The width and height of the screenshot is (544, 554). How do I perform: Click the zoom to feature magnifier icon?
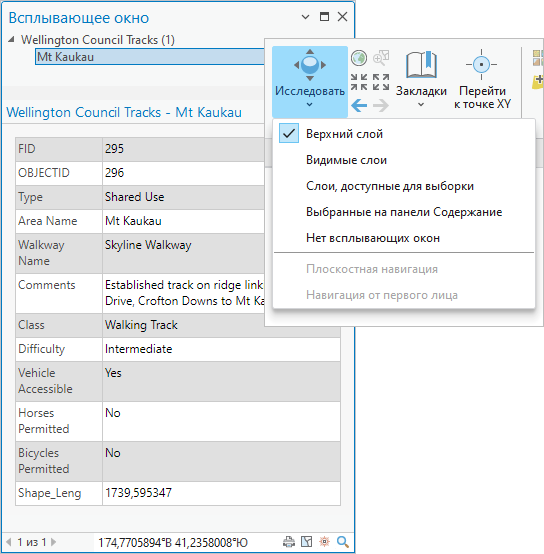click(x=342, y=542)
